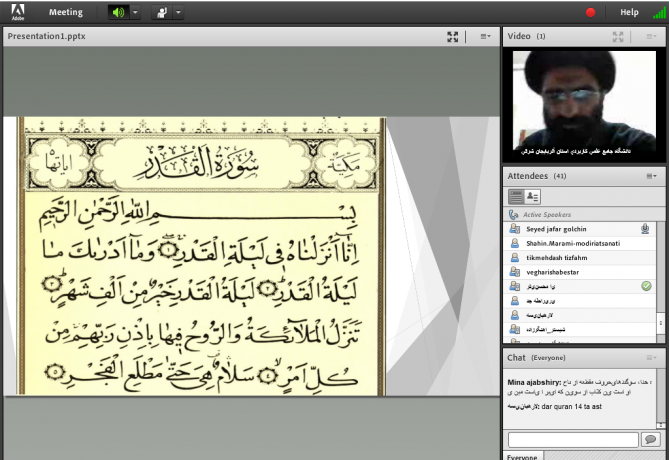This screenshot has height=460, width=669.
Task: Click the Adobe logo icon
Action: (17, 12)
